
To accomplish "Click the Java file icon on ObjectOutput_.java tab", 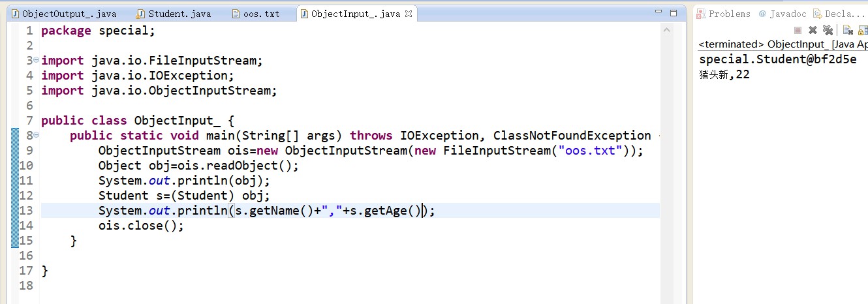I will (16, 14).
